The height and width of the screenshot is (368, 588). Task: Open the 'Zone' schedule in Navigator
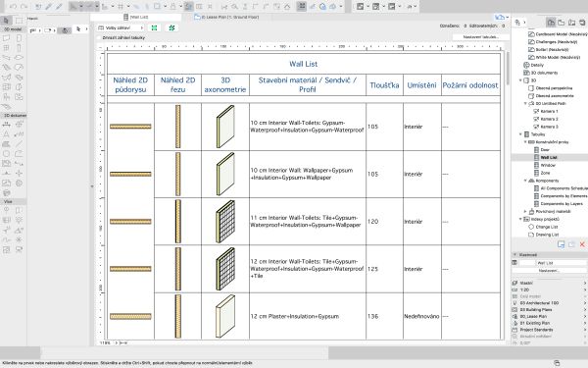click(545, 173)
